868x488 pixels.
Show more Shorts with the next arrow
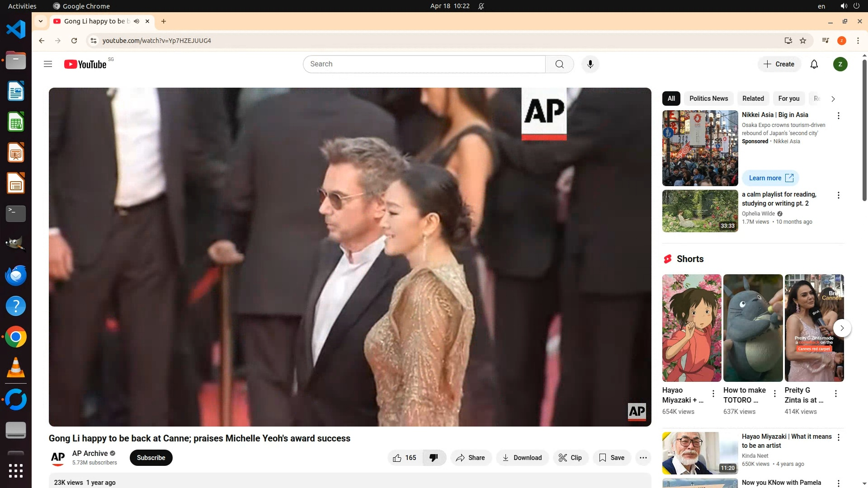842,328
